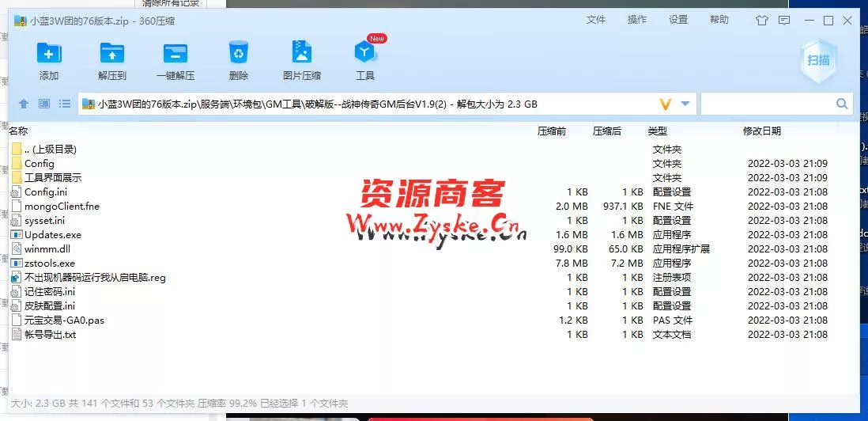
Task: Open the Operations (操作) menu
Action: tap(637, 20)
